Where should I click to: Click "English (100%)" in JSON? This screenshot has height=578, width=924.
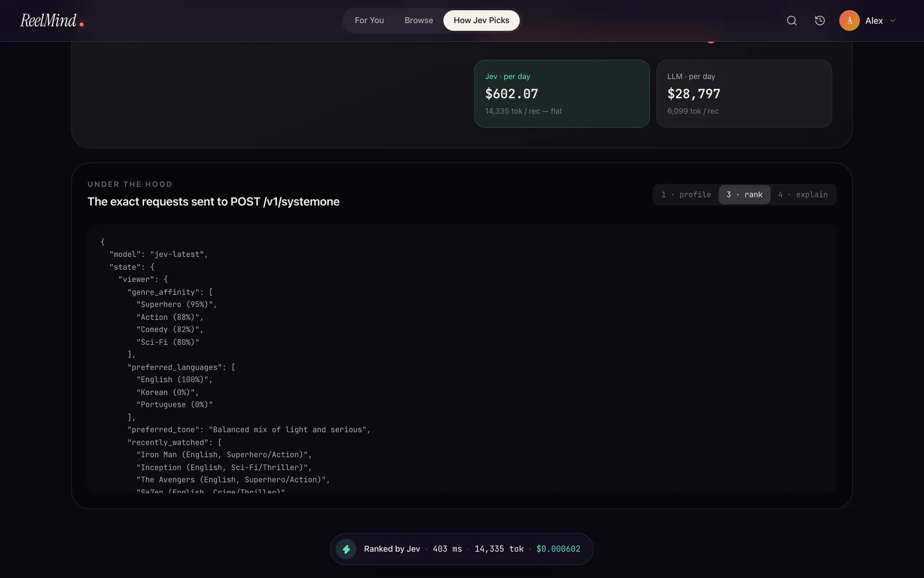coord(175,380)
